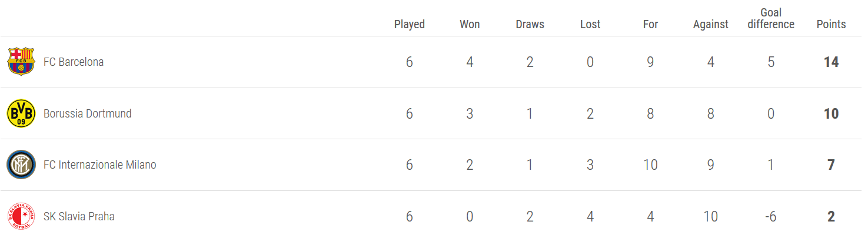Open the SK Slavia Praha team link
The image size is (868, 245).
coord(79,216)
